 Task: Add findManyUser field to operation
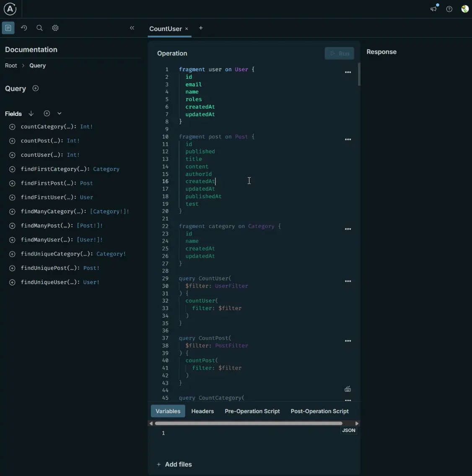click(12, 240)
